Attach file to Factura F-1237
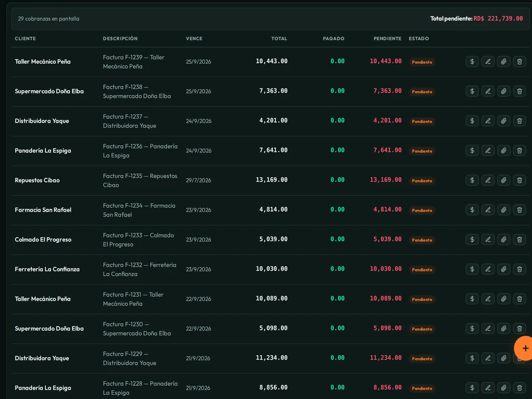532x399 pixels. [504, 121]
